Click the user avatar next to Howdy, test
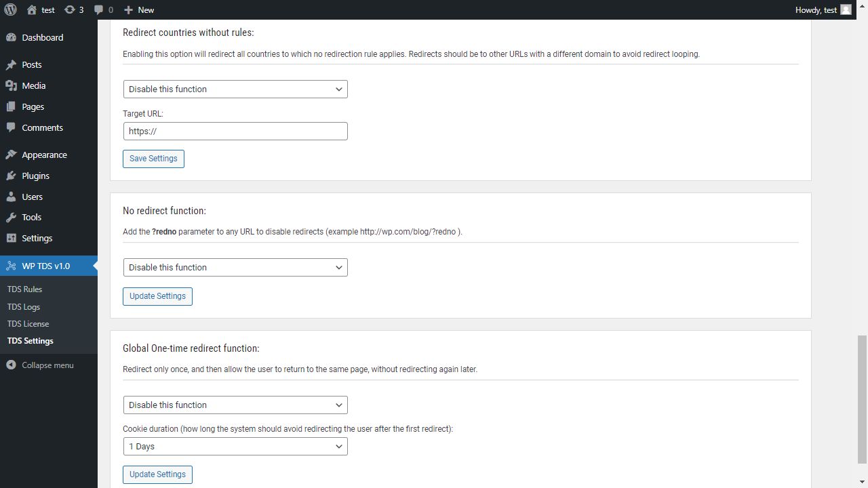This screenshot has height=488, width=868. [x=846, y=9]
